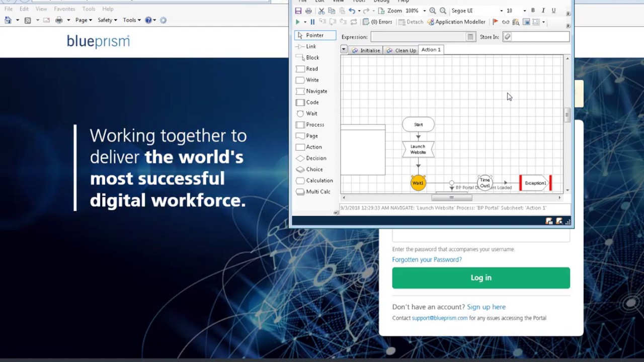Image resolution: width=644 pixels, height=362 pixels.
Task: Run the process with the green play icon
Action: pyautogui.click(x=298, y=22)
